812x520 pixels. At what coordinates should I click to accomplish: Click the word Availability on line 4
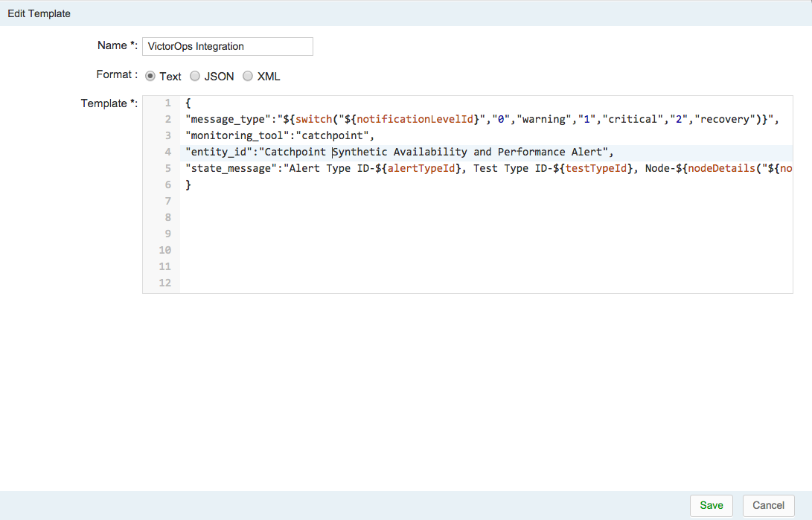(430, 152)
